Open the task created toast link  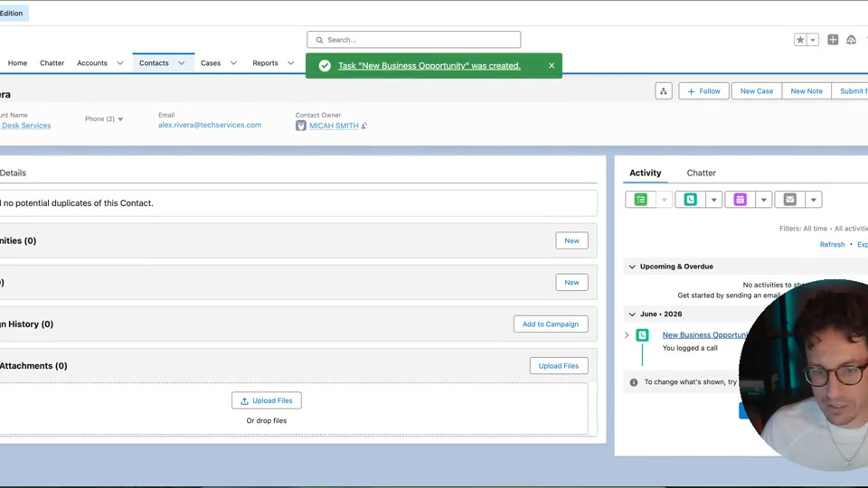(x=429, y=65)
